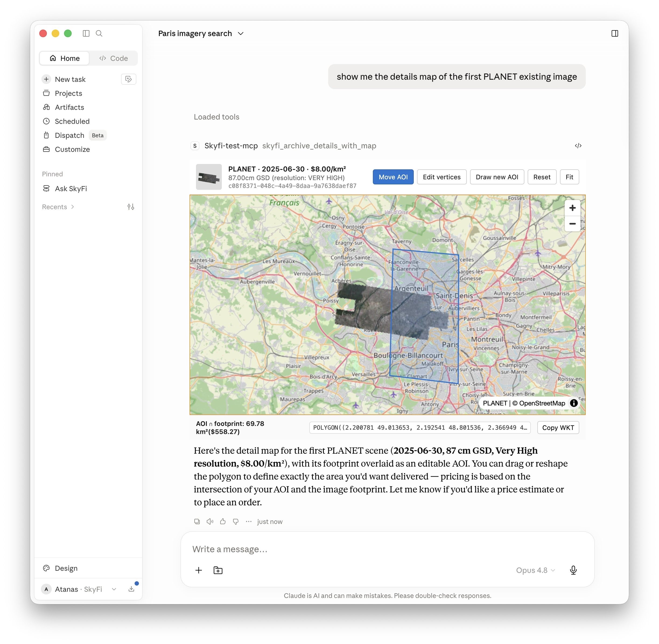Open search with the magnifier icon
Screen dimensions: 659x644
click(99, 33)
